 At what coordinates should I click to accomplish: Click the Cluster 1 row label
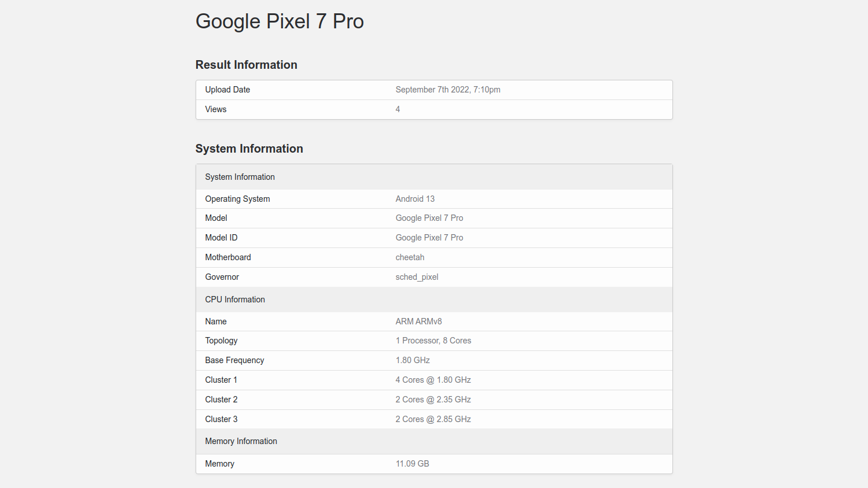221,380
